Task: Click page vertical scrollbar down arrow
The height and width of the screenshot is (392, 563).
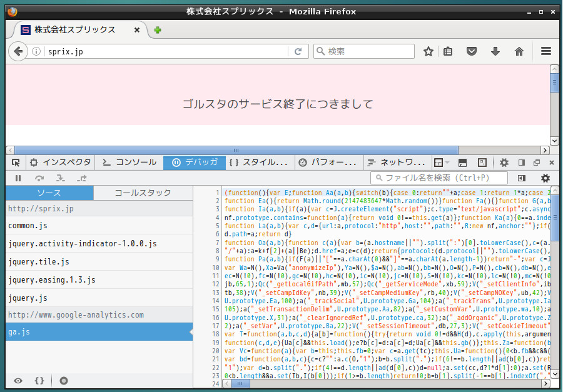Action: tap(554, 141)
